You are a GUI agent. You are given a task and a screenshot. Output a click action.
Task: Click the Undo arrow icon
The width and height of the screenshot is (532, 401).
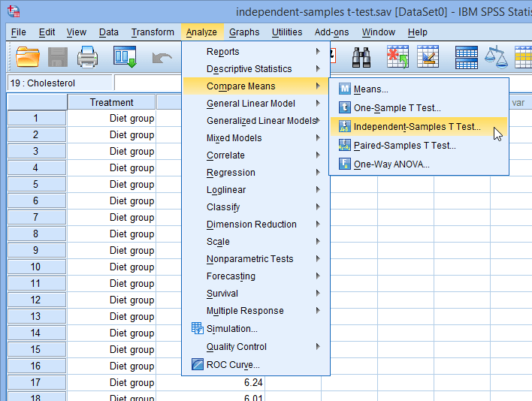pyautogui.click(x=162, y=57)
